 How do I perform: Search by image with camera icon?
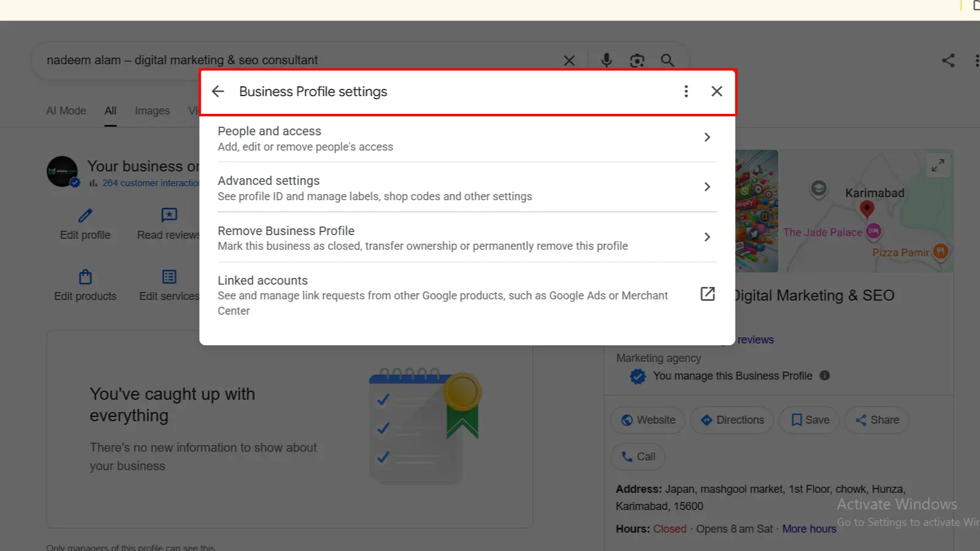(637, 60)
